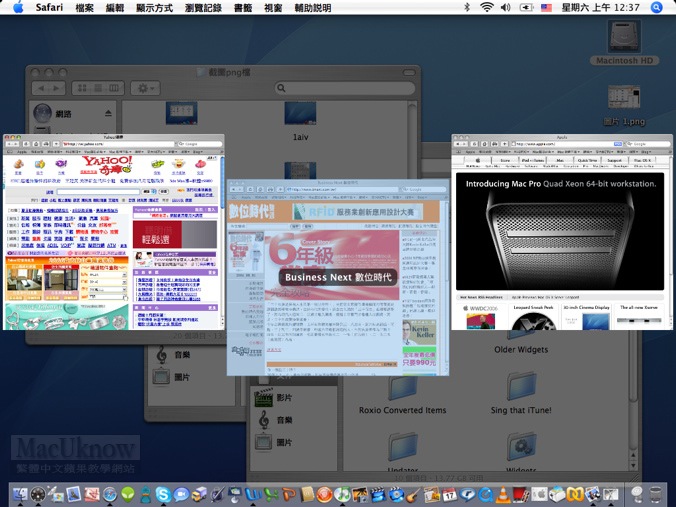Select the Apple Mac Pro Safari window
676x507 pixels.
click(562, 232)
